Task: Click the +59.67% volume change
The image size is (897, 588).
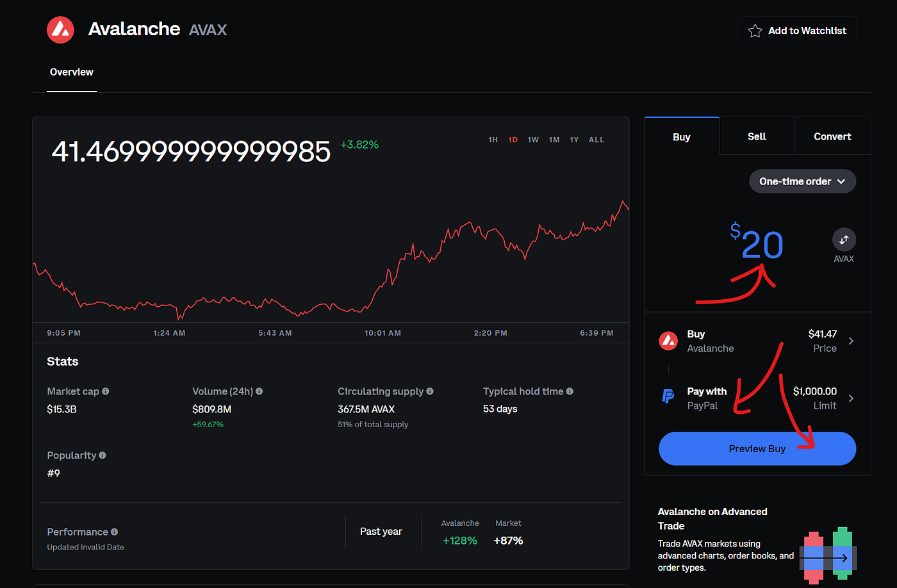Action: [208, 425]
